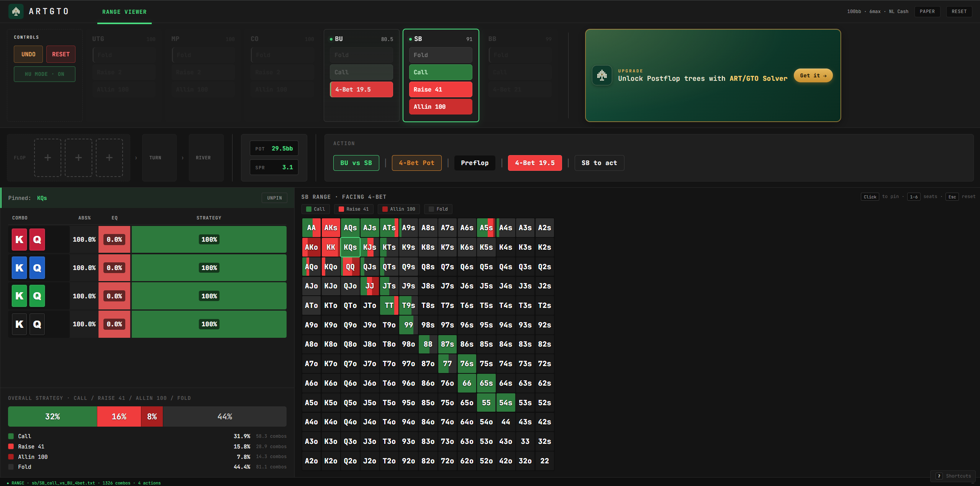980x486 pixels.
Task: Open the Range Viewer tab
Action: click(125, 12)
